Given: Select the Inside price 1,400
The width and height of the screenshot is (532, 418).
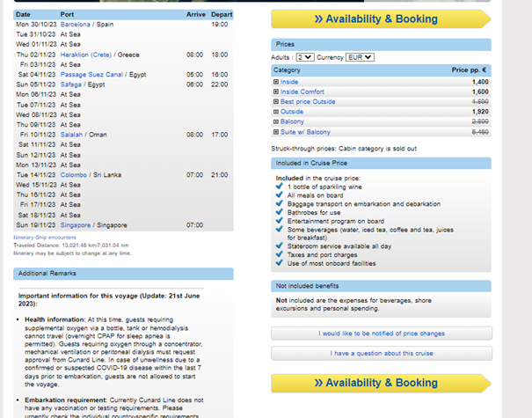Looking at the screenshot, I should click(480, 82).
